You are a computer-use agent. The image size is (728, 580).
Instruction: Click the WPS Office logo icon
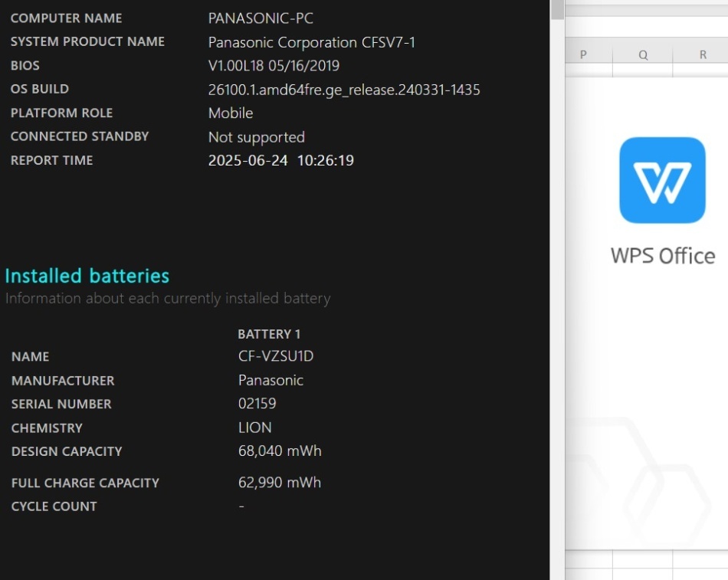click(662, 180)
